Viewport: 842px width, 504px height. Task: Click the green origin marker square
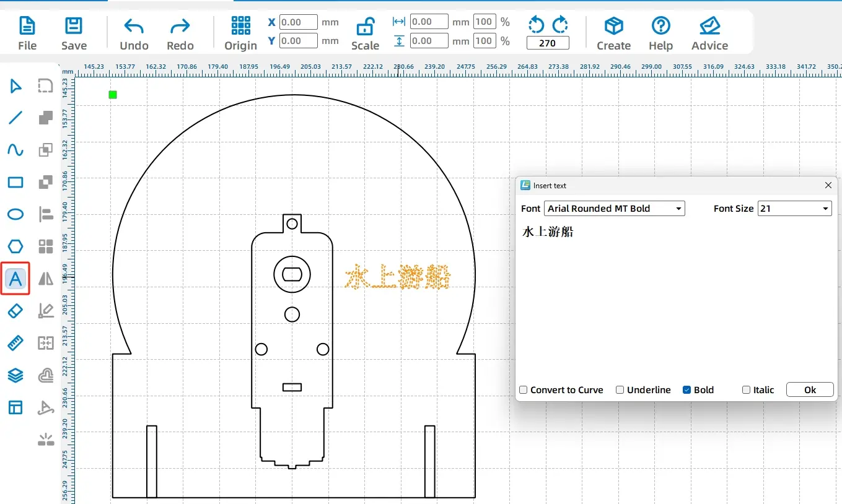tap(113, 95)
